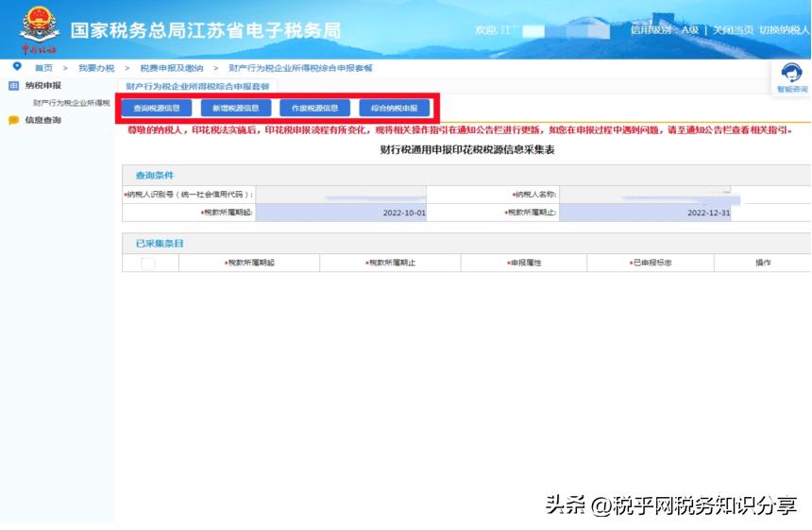This screenshot has width=812, height=530.
Task: Click the 信息查询 chat bubble icon
Action: click(x=14, y=120)
